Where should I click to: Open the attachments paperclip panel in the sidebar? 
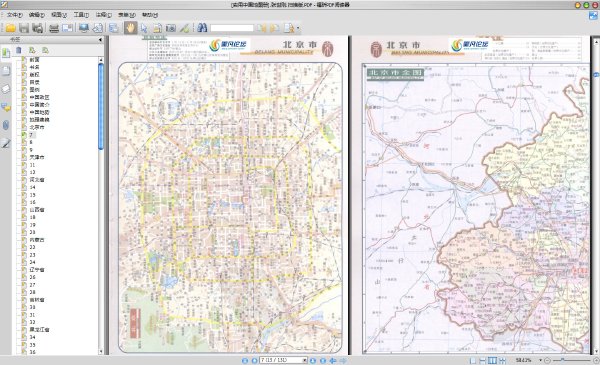tap(6, 125)
